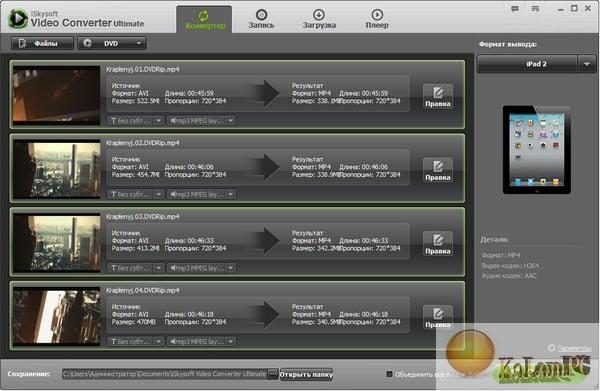The width and height of the screenshot is (600, 391).
Task: Click the Аудио кодек: AAC details text
Action: pos(509,276)
